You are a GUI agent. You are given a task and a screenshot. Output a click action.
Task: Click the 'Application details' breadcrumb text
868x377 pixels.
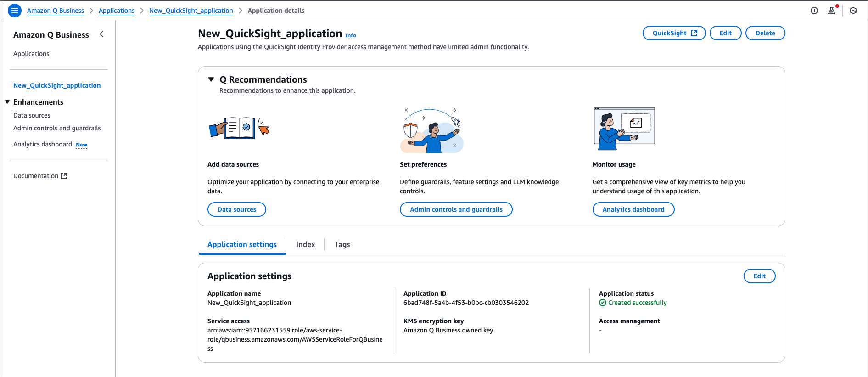276,11
